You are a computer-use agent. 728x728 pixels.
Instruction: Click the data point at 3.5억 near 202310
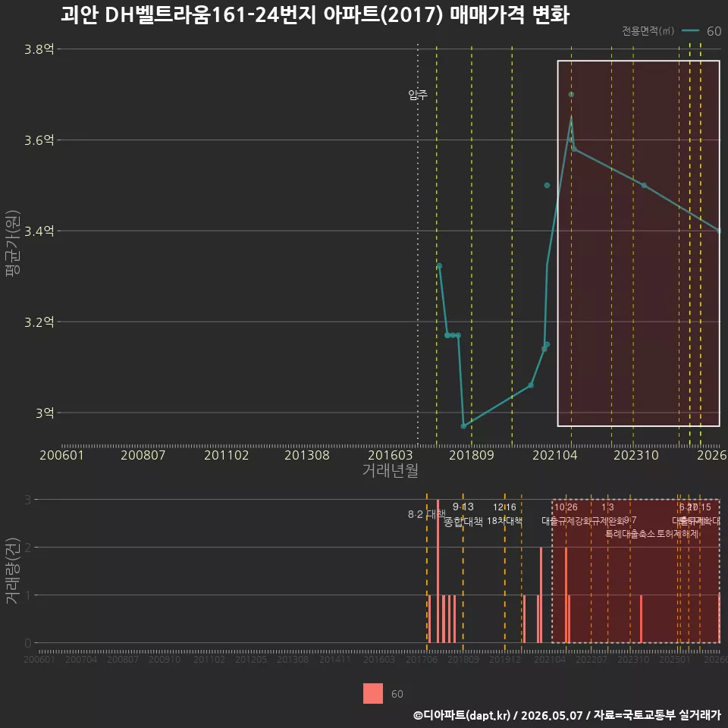click(x=644, y=185)
